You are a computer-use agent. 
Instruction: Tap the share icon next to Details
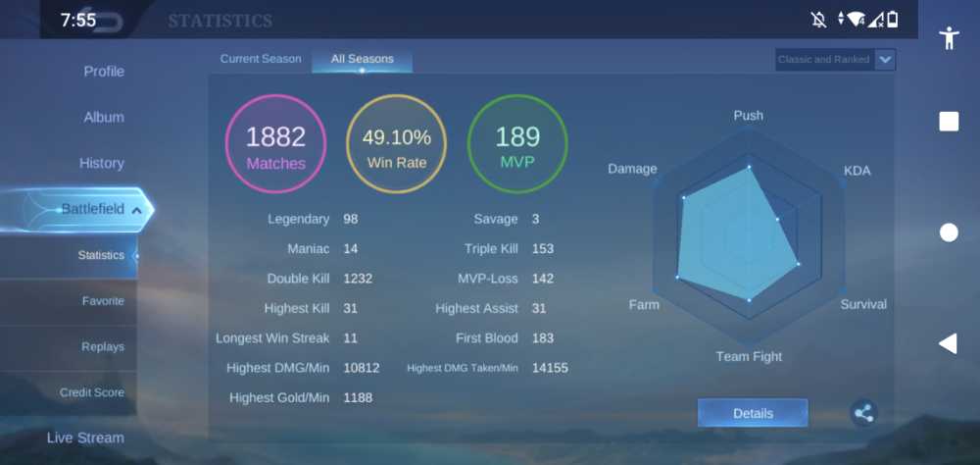tap(863, 413)
